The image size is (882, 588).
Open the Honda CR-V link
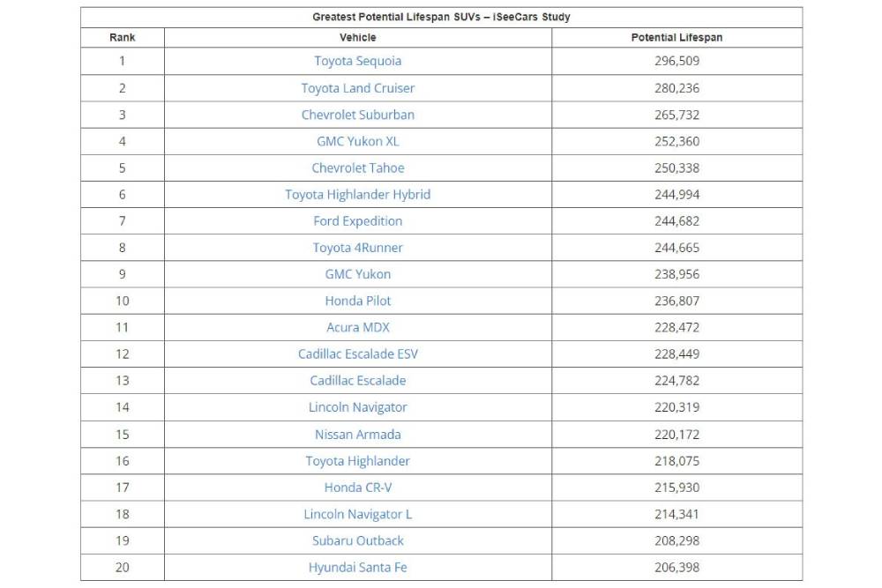[x=357, y=488]
